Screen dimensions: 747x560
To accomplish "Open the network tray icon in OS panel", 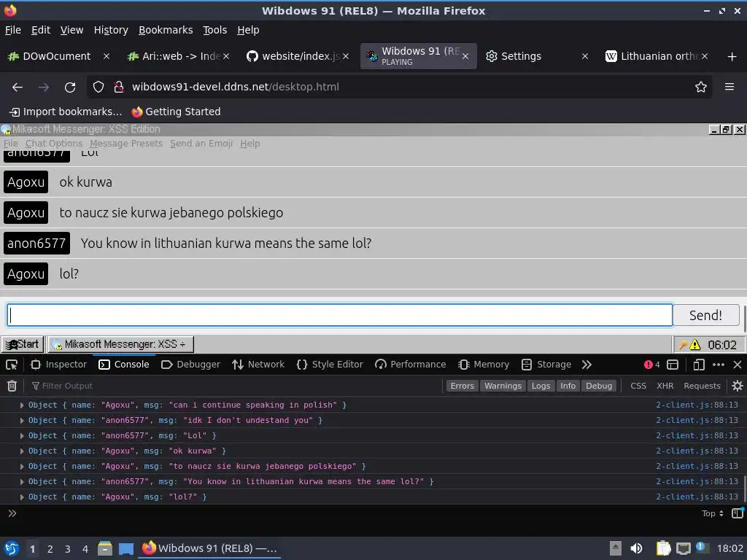I will 684,548.
